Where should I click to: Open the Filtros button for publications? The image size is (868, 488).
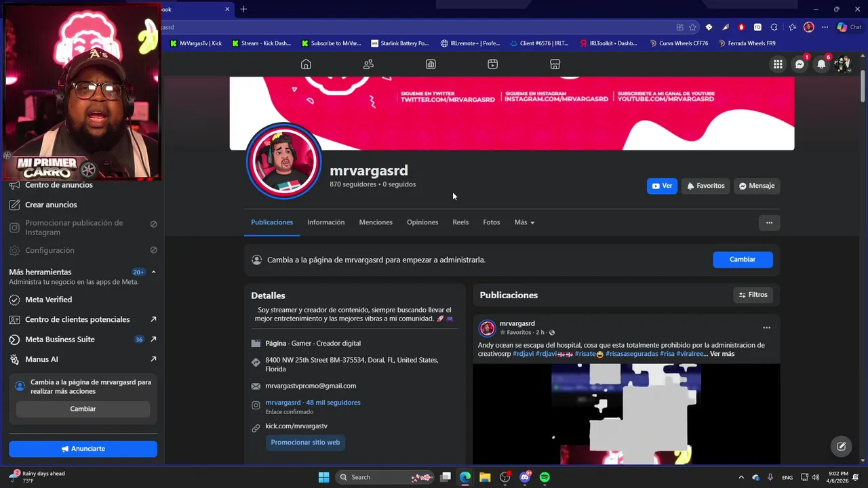[753, 295]
